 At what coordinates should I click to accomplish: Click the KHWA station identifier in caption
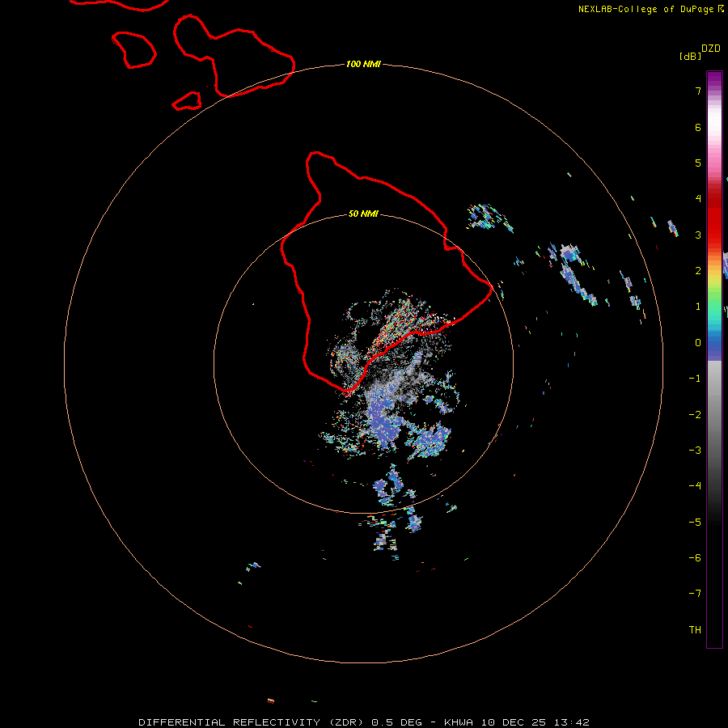[459, 722]
